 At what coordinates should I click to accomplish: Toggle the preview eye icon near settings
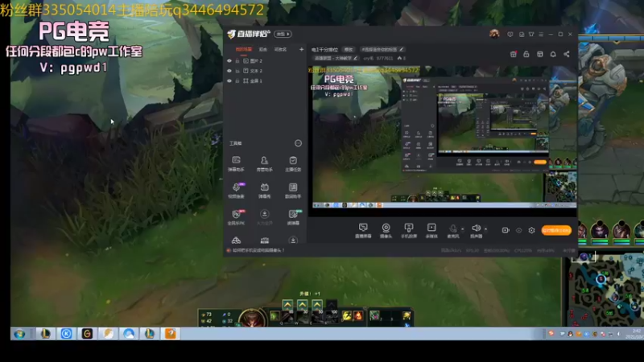(x=518, y=230)
